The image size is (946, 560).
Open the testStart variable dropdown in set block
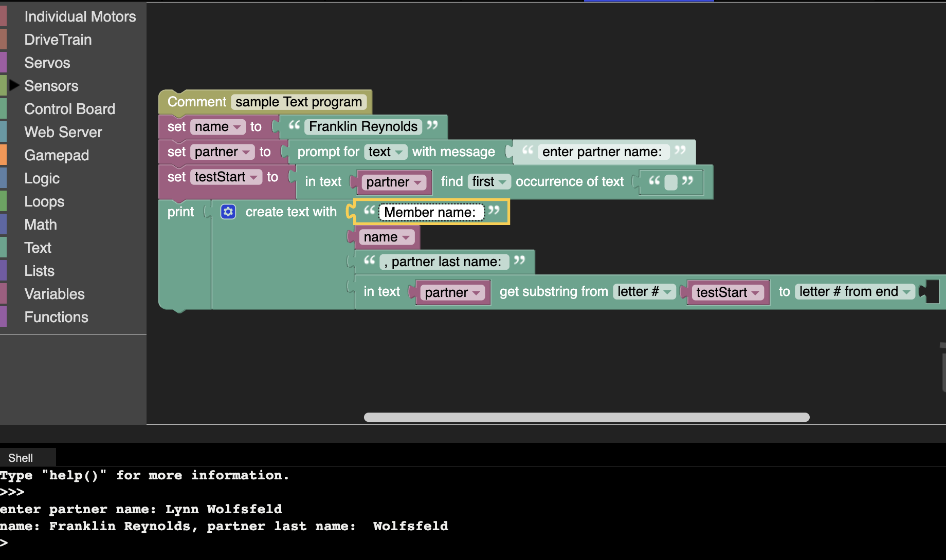tap(226, 177)
